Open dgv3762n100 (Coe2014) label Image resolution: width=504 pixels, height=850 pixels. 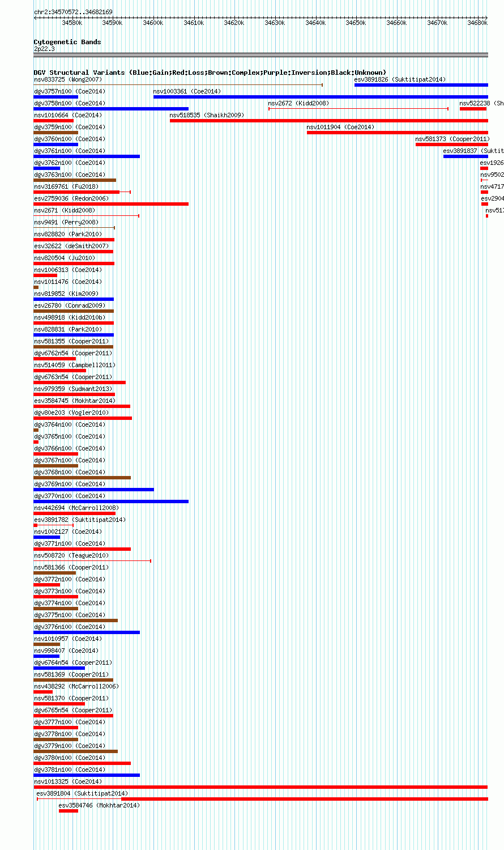(70, 163)
